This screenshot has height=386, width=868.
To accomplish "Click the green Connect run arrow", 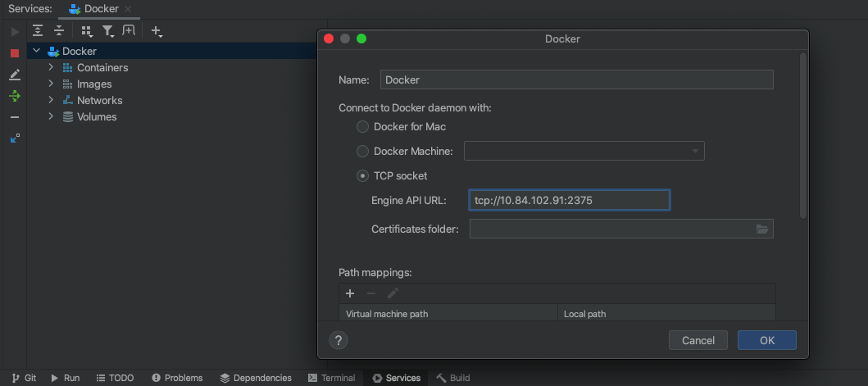I will tap(15, 32).
